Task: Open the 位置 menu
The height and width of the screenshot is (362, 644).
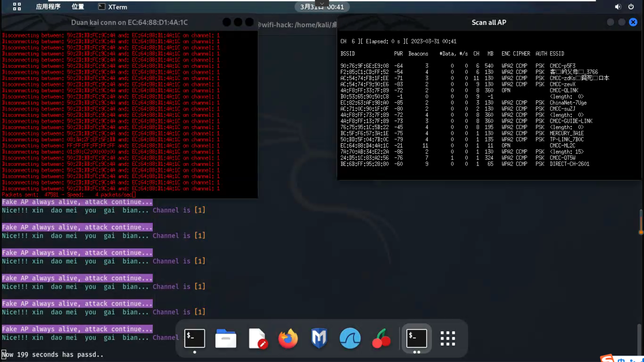Action: pos(78,6)
